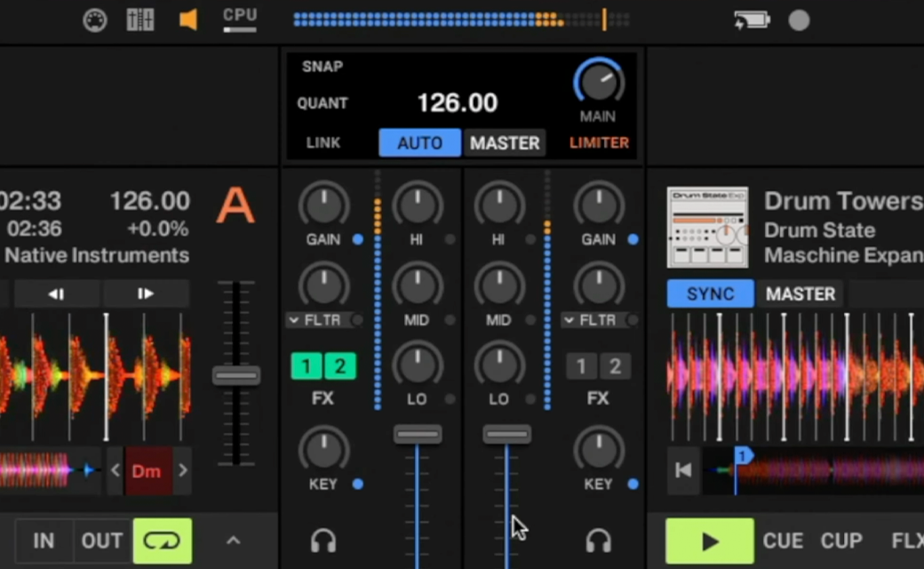This screenshot has height=569, width=924.
Task: Enable AUTO master clock mode
Action: pos(419,142)
